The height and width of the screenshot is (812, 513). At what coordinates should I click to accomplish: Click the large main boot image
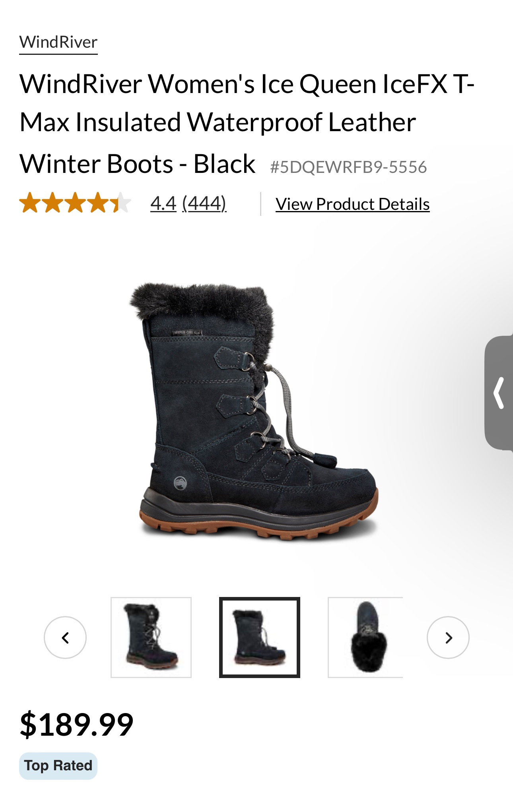[x=254, y=411]
